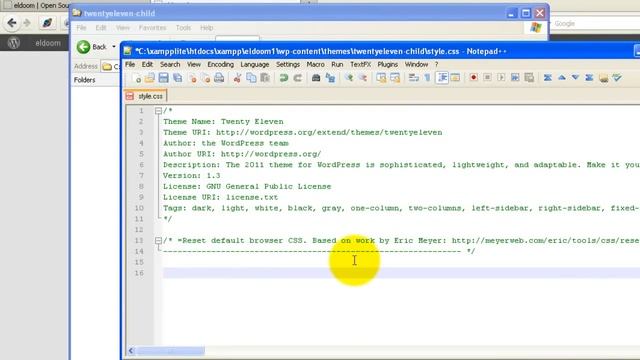
Task: Click Back in the twentyeleven-child Explorer window
Action: pos(92,47)
